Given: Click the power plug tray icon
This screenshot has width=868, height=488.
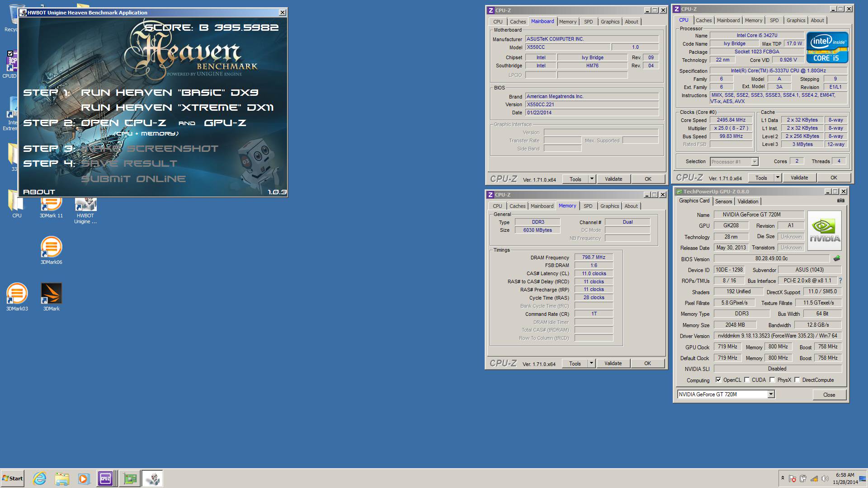Looking at the screenshot, I should (803, 479).
